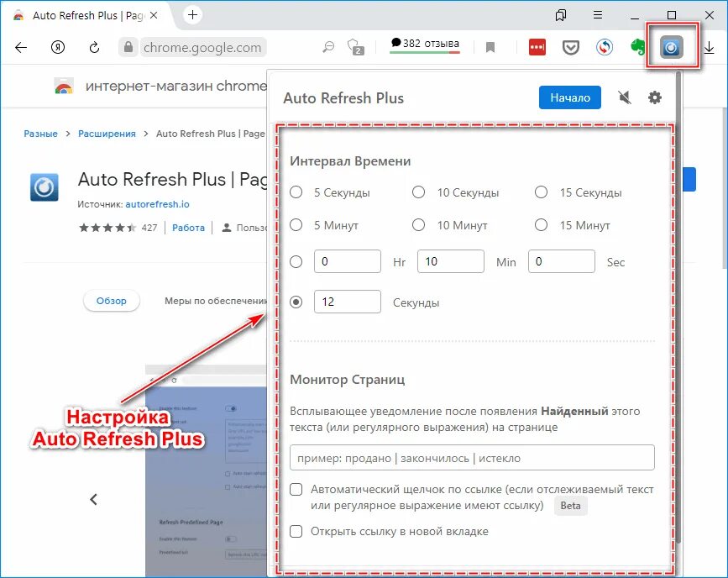Viewport: 728px width, 578px height.
Task: Click the Auto Refresh Plus extension icon in toolbar
Action: pos(672,47)
